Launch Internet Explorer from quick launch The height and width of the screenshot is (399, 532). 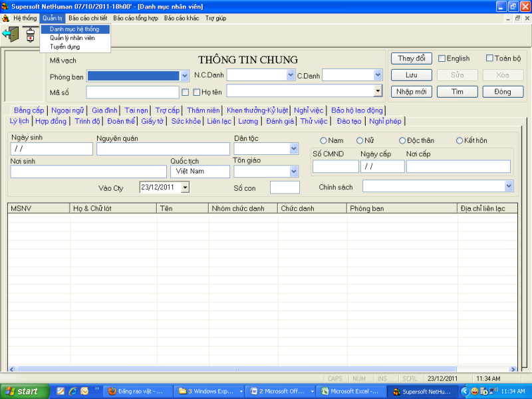click(72, 391)
